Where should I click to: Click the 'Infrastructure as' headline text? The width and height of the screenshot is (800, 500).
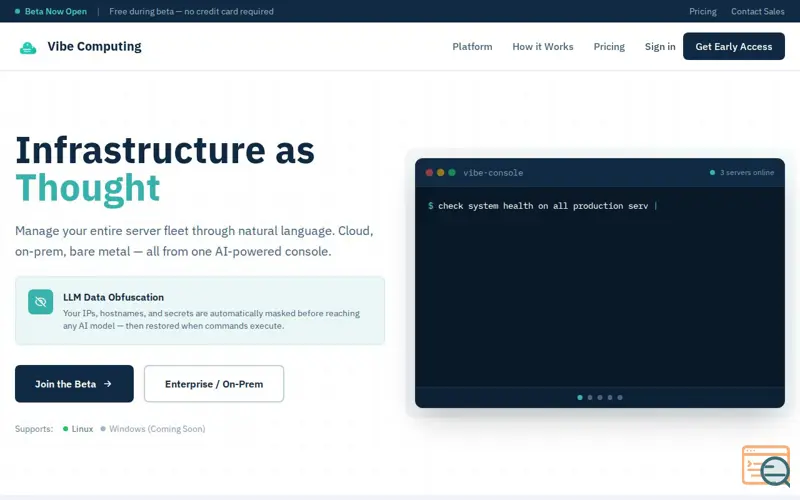tap(165, 150)
